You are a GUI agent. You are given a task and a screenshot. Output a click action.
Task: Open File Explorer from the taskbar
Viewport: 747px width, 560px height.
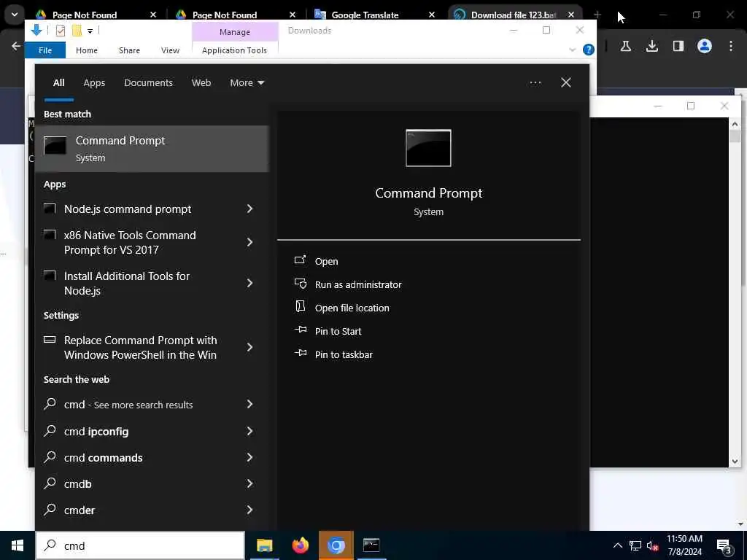pyautogui.click(x=264, y=545)
